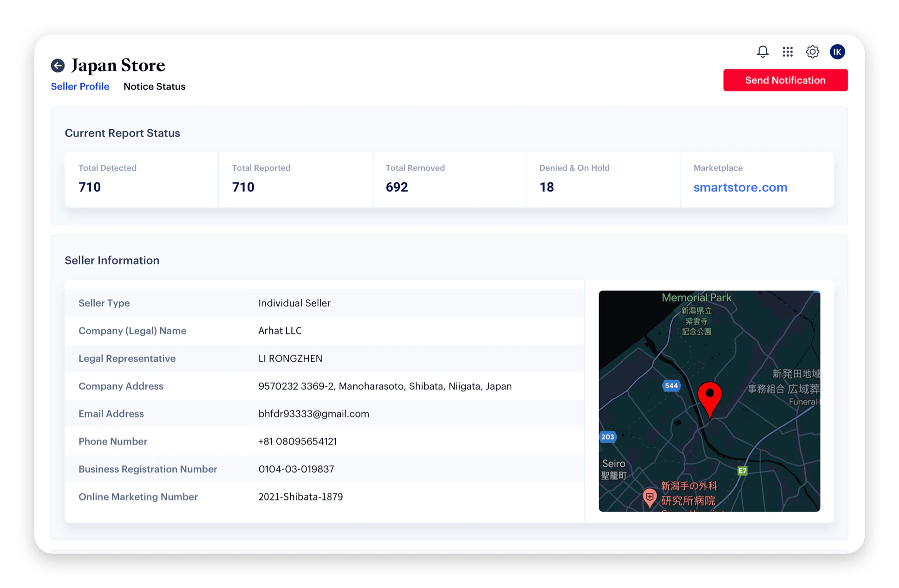The width and height of the screenshot is (899, 588).
Task: Switch to the Notice Status tab
Action: [154, 86]
